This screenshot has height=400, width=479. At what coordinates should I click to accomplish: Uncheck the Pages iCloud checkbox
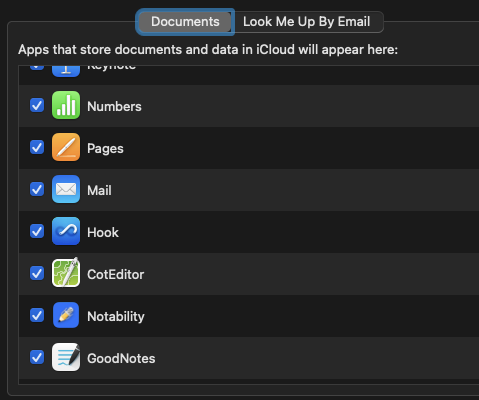click(x=37, y=147)
